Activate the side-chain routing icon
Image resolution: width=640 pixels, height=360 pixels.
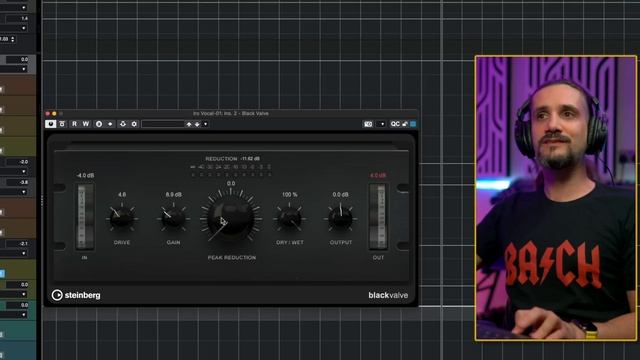tap(123, 124)
